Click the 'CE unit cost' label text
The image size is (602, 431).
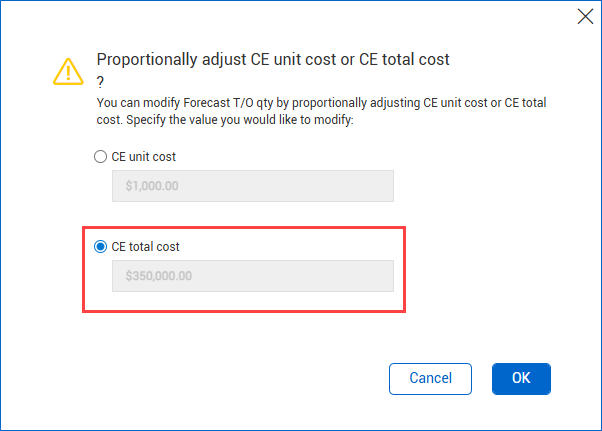[x=144, y=157]
